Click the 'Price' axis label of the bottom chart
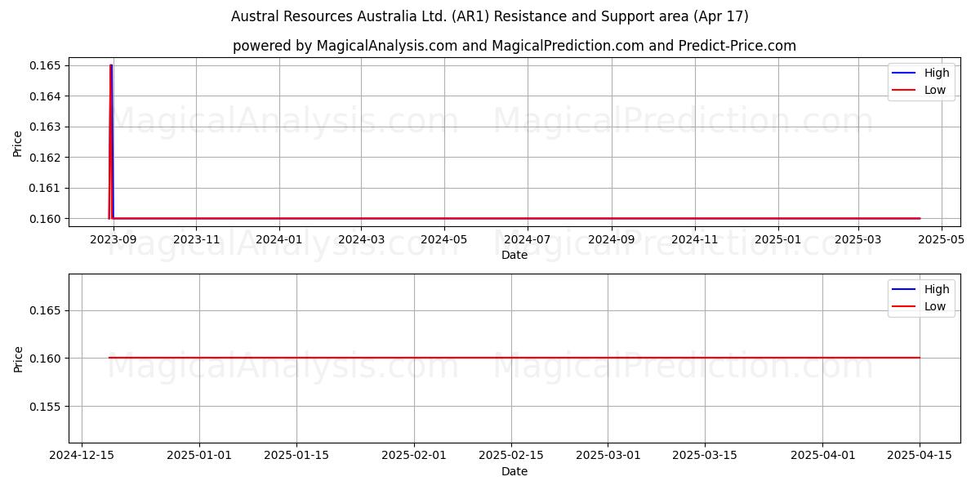 tap(18, 359)
